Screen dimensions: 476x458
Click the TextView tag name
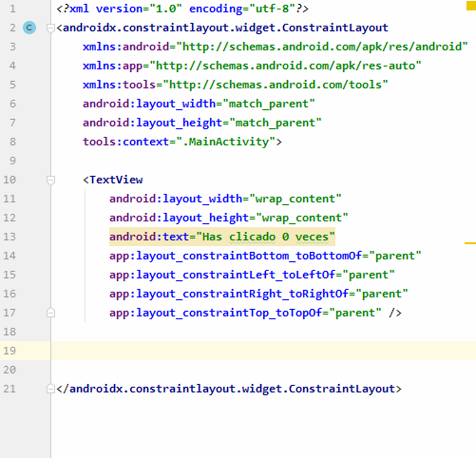click(x=116, y=180)
